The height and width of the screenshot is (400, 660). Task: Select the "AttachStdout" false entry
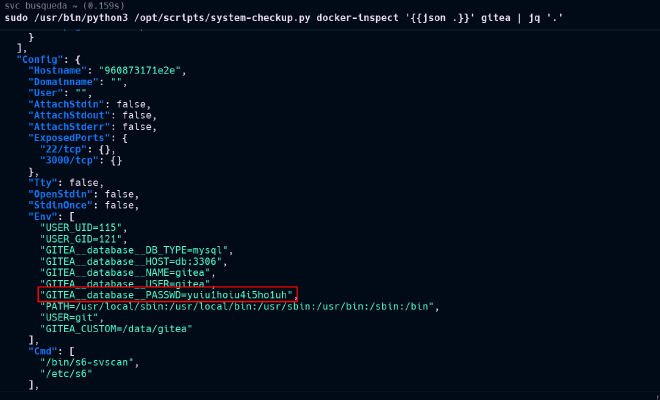(92, 115)
